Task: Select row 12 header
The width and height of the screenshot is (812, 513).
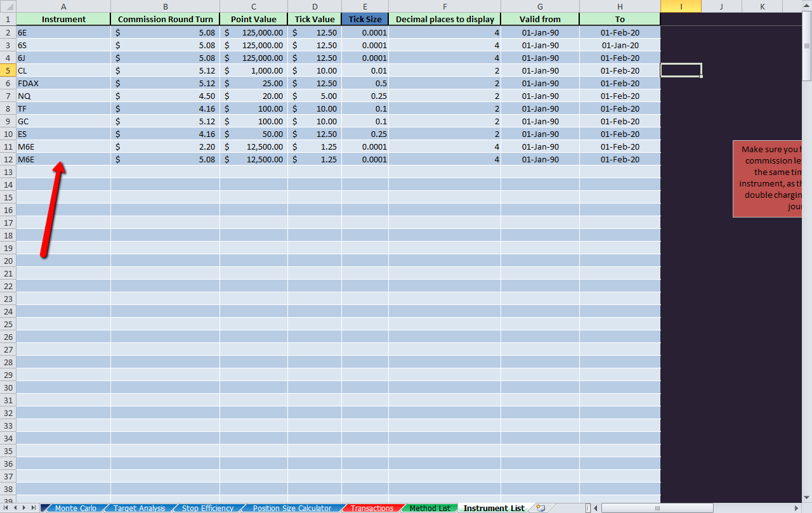Action: (8, 159)
